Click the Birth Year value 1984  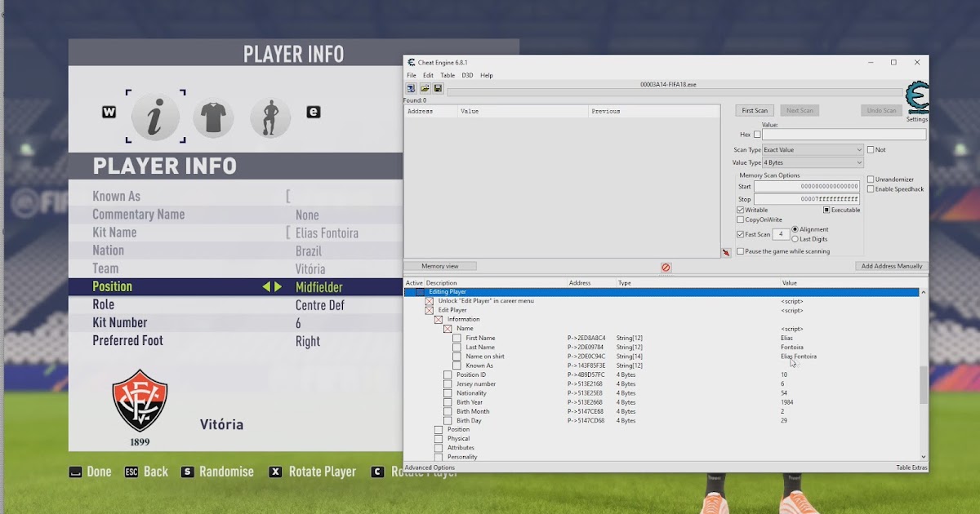[788, 402]
